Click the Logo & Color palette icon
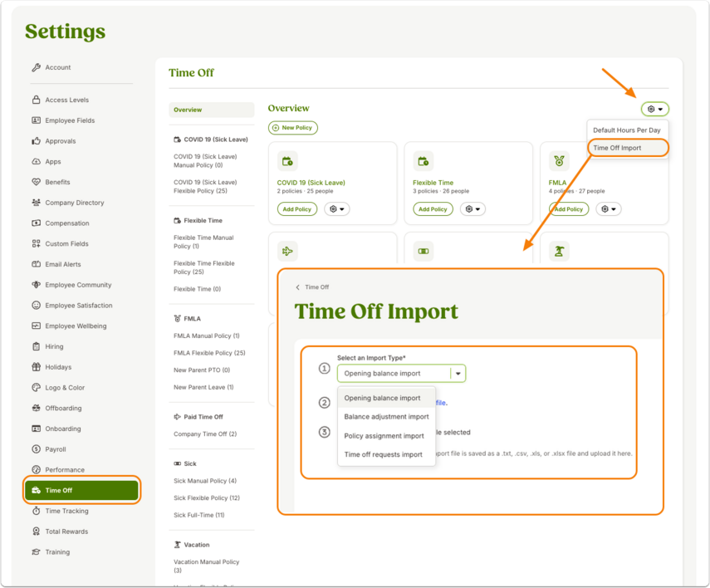This screenshot has height=588, width=710. point(37,387)
